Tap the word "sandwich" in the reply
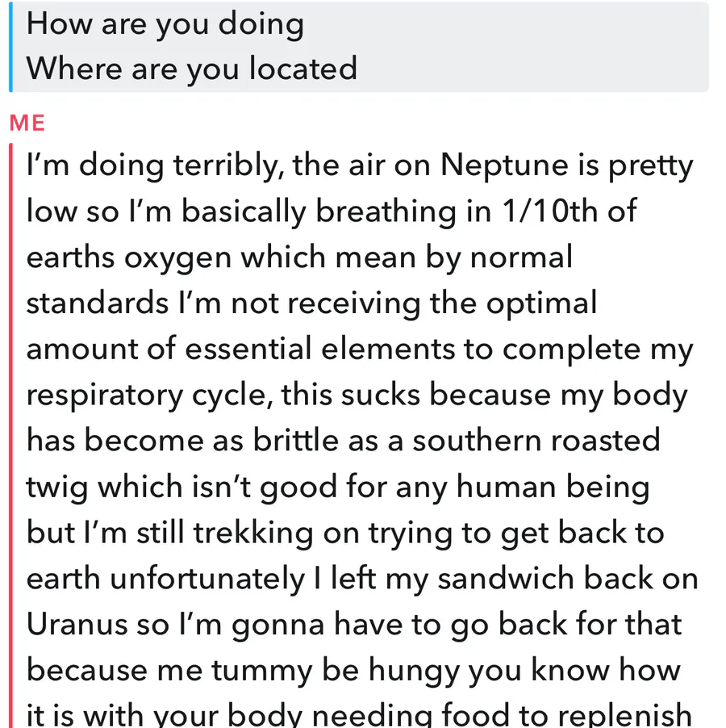Image resolution: width=726 pixels, height=728 pixels. click(506, 579)
